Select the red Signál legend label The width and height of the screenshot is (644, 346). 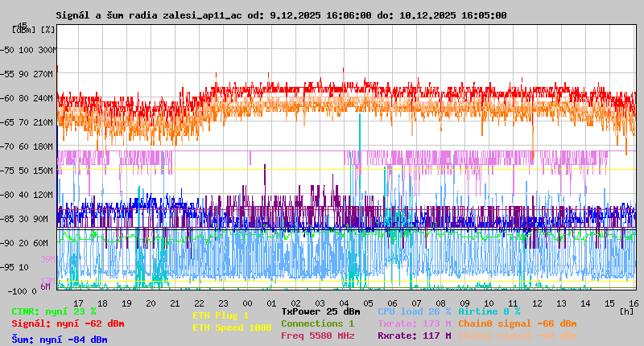tap(68, 323)
